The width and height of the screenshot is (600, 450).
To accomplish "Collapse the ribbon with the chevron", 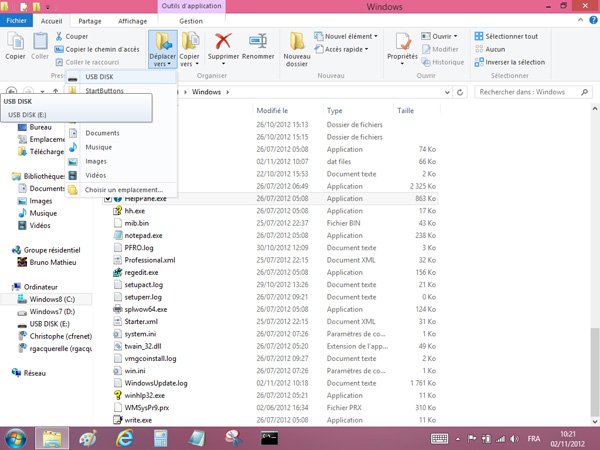I will point(580,20).
